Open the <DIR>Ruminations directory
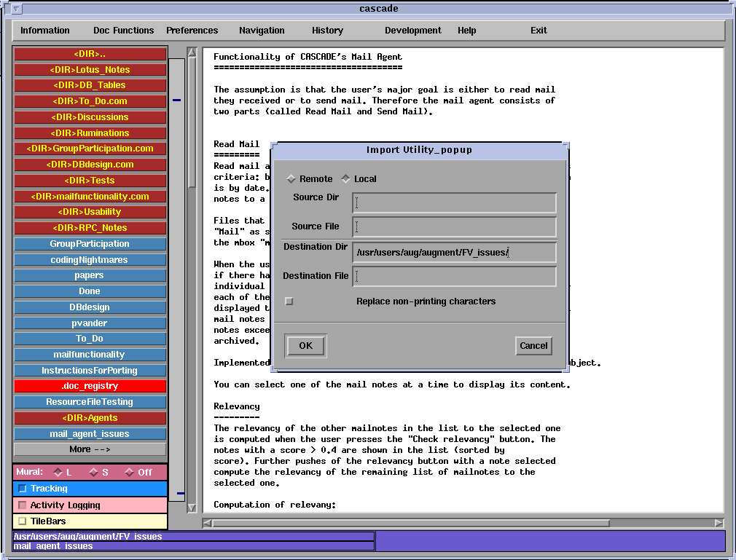The image size is (736, 560). 90,133
